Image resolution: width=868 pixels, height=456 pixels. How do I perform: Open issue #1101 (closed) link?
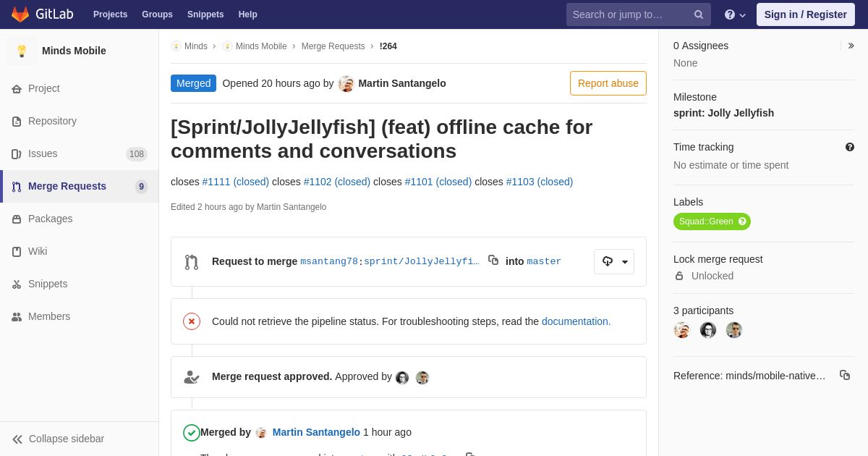coord(438,182)
